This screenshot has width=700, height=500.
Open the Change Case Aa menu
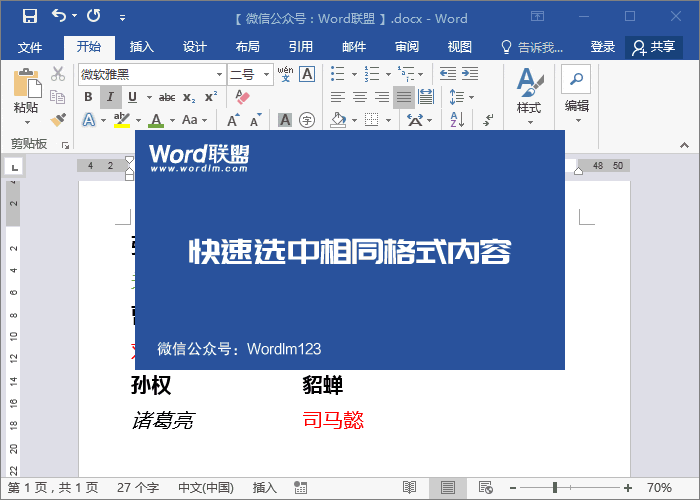[195, 120]
